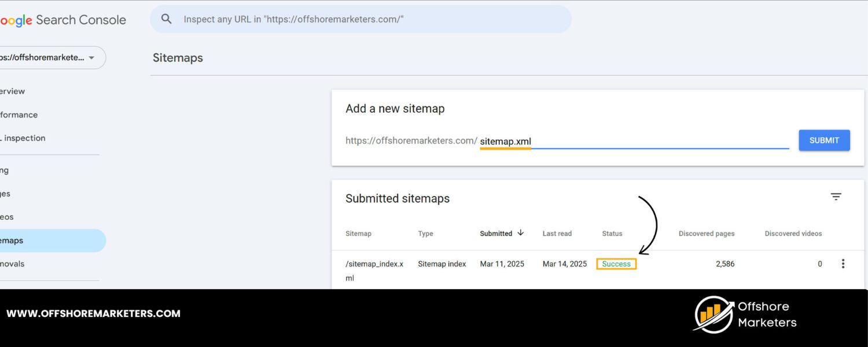The width and height of the screenshot is (868, 347).
Task: Click the orange underline beneath sitemap.xml
Action: pyautogui.click(x=505, y=149)
